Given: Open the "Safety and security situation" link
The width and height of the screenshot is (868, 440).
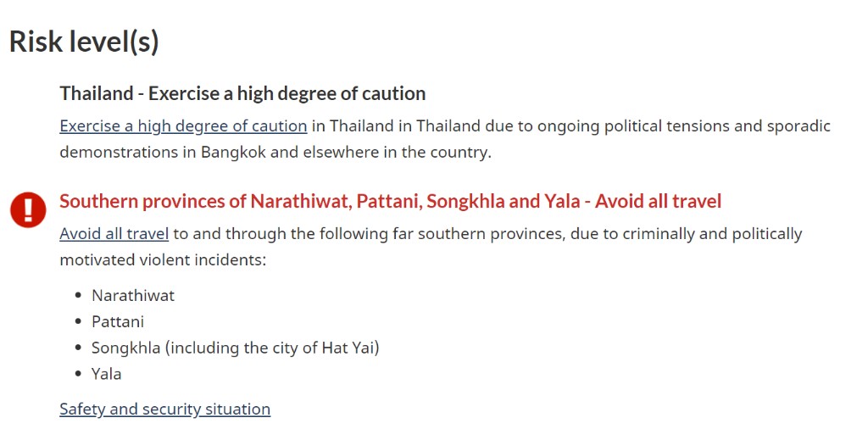Looking at the screenshot, I should pos(164,409).
